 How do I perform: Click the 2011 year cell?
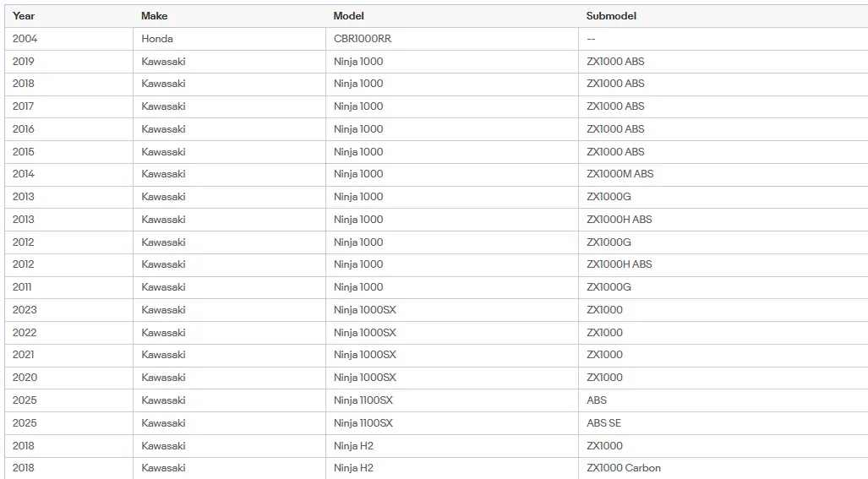click(22, 286)
